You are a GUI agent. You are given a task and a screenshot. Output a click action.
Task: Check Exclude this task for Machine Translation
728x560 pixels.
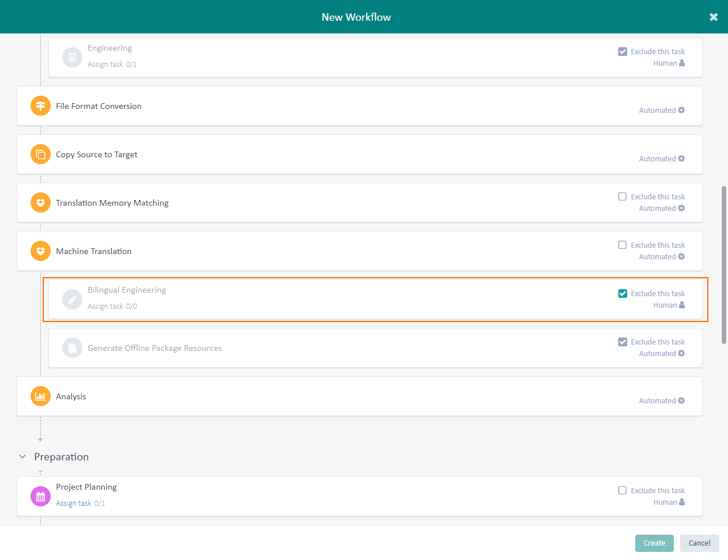click(x=623, y=245)
